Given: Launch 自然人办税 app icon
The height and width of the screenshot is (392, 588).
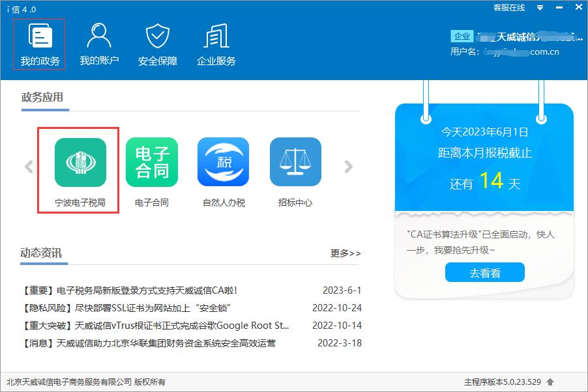Looking at the screenshot, I should (223, 162).
